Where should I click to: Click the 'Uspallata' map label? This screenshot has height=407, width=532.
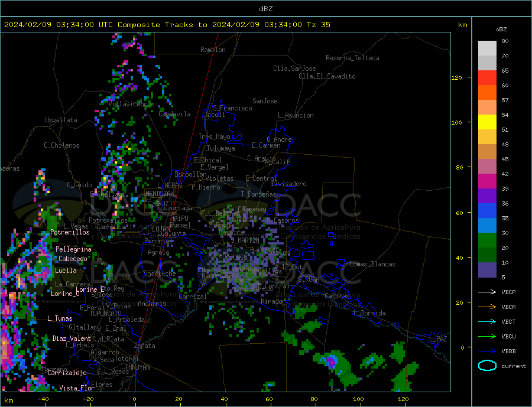click(61, 120)
